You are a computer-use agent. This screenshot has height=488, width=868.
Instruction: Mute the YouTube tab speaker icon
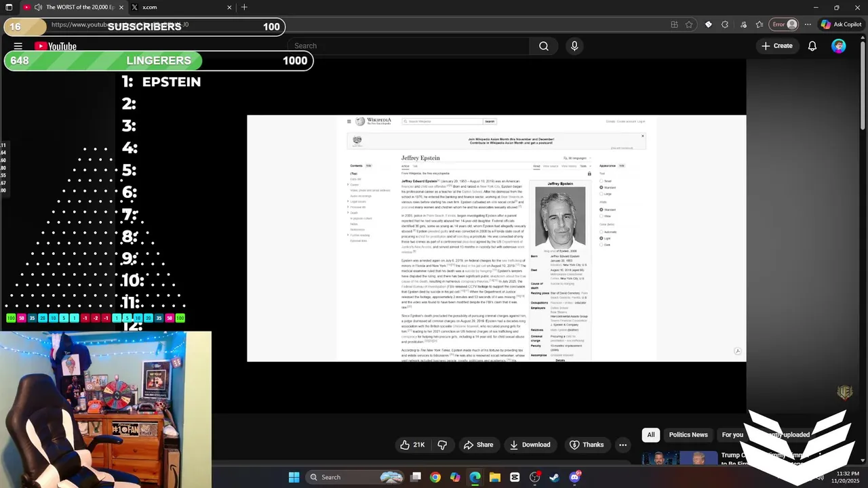pyautogui.click(x=38, y=7)
